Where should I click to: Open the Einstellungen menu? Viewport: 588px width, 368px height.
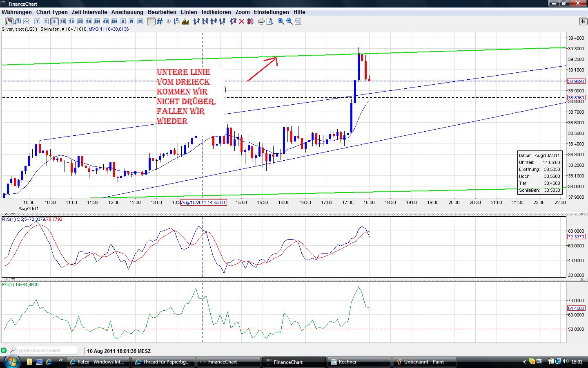pos(272,12)
